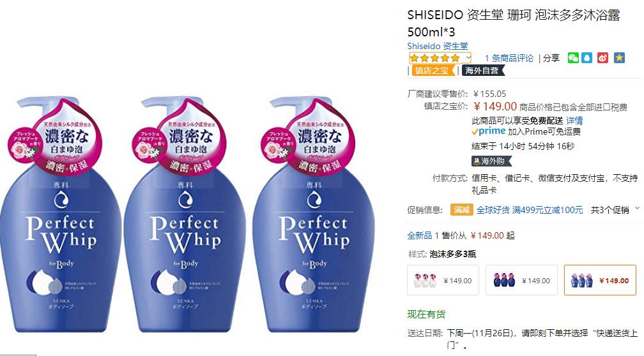Screen dimensions: 644x356
Task: Click the middle Perfect Whip bottle image
Action: [186, 214]
